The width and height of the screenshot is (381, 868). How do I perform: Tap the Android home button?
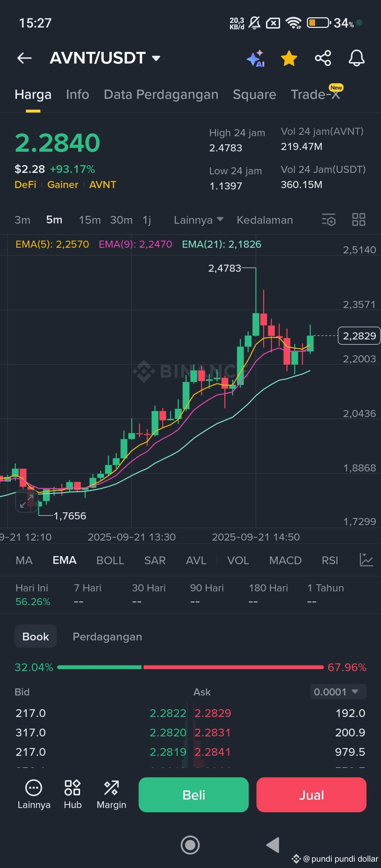coord(190,845)
